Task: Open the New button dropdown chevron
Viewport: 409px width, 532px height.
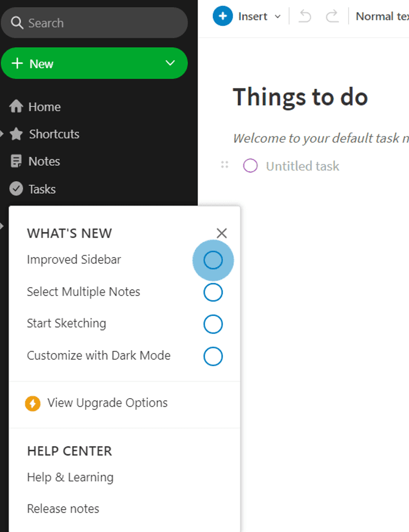Action: click(170, 63)
